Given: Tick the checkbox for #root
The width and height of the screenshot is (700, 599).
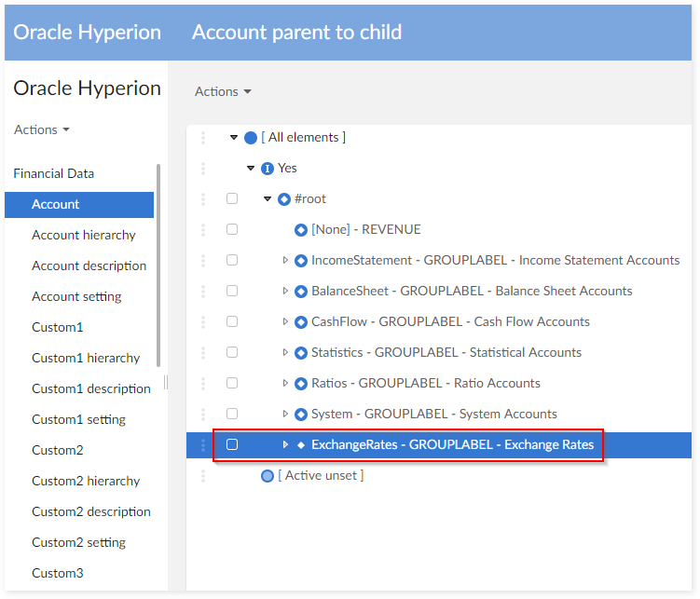Looking at the screenshot, I should pyautogui.click(x=232, y=199).
